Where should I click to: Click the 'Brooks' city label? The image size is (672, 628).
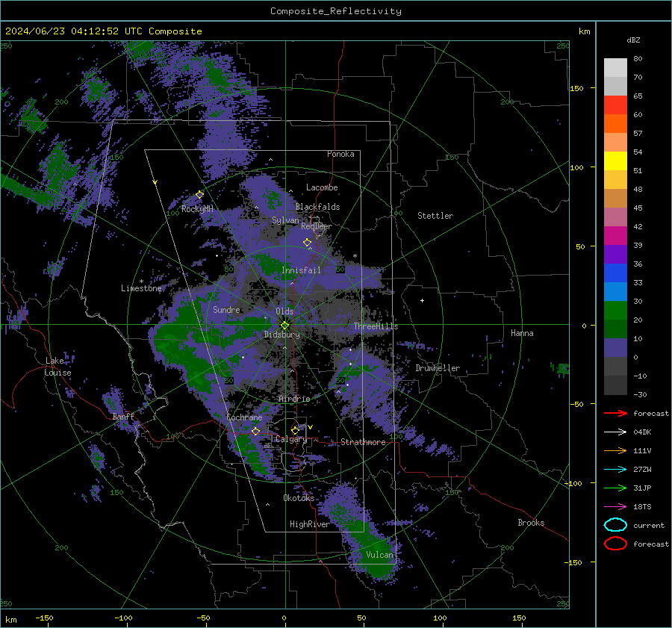pos(531,523)
